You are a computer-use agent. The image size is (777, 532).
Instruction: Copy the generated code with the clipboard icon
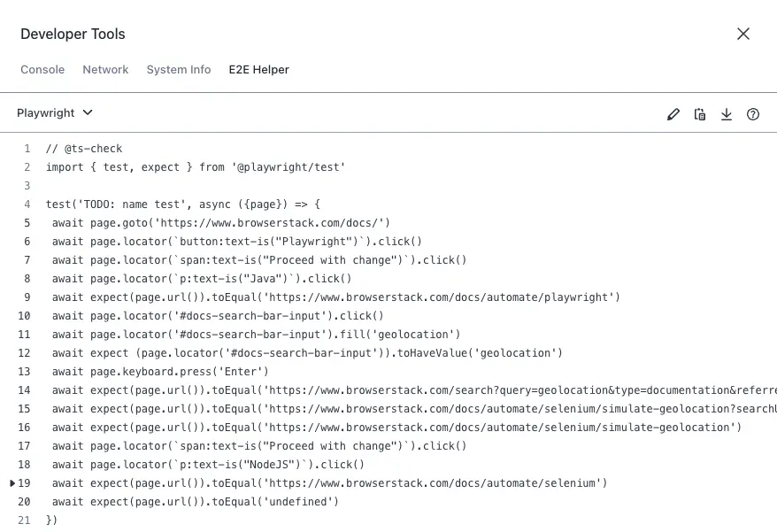(700, 114)
